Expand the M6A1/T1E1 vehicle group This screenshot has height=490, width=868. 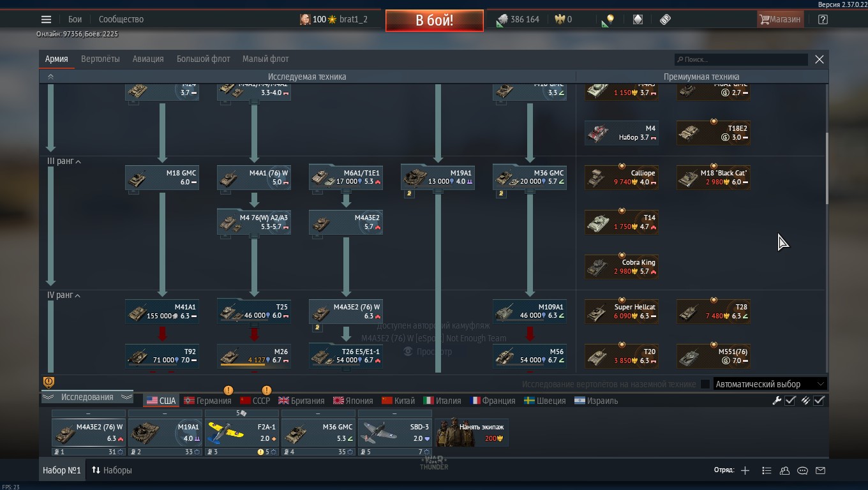[346, 177]
